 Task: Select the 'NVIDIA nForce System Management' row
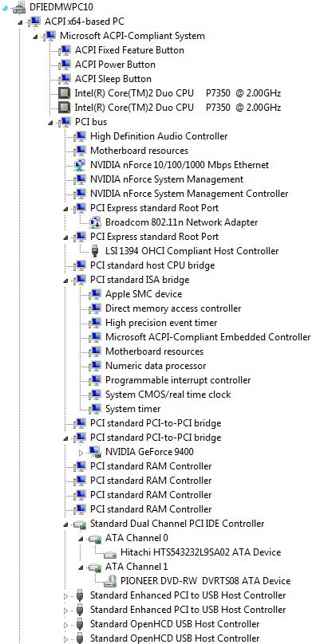[167, 179]
